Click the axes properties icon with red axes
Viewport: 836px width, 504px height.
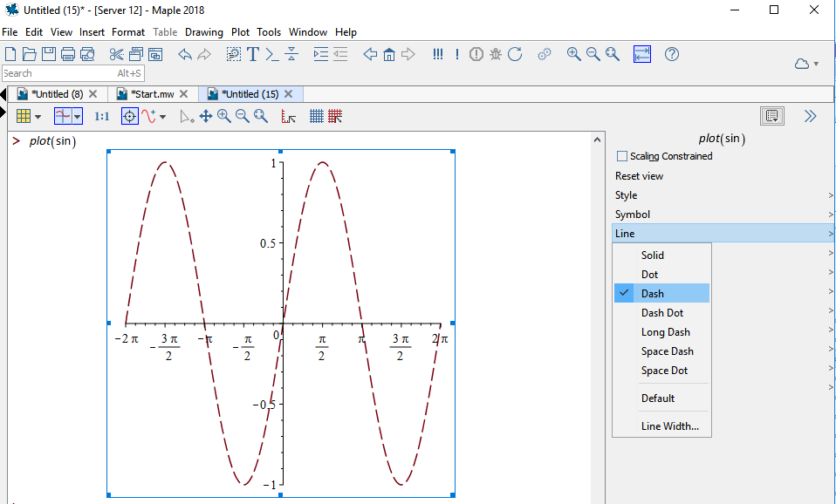[288, 116]
